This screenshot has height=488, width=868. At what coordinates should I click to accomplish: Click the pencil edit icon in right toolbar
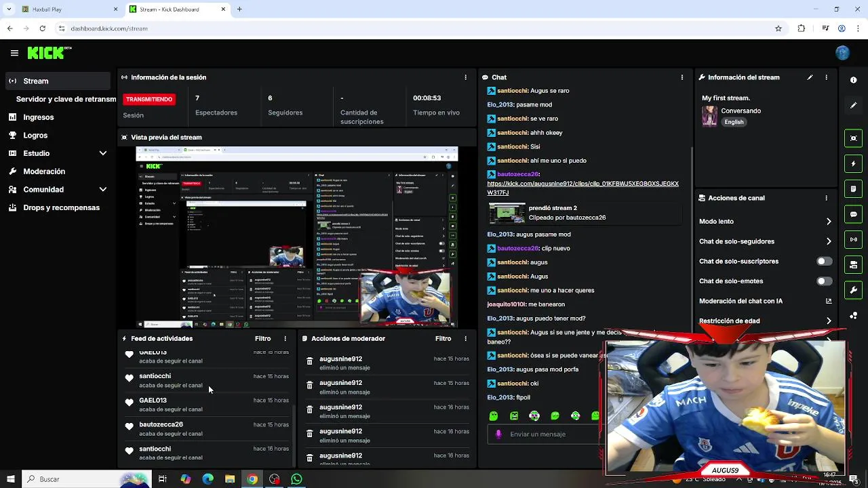853,106
